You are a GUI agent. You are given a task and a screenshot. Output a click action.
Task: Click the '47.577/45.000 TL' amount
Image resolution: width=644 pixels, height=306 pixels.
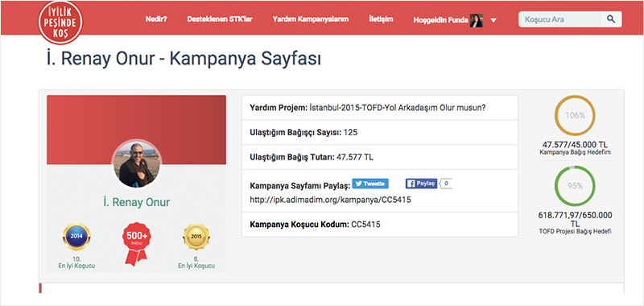[x=575, y=145]
